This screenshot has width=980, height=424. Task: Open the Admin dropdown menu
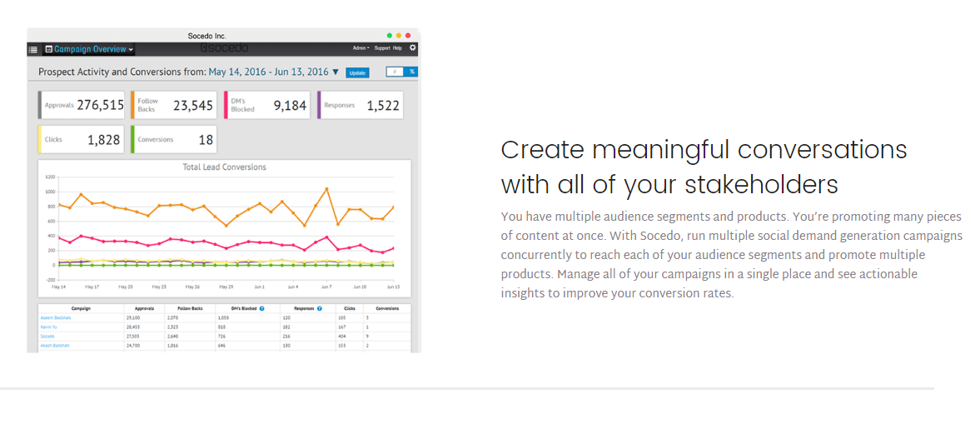click(361, 48)
